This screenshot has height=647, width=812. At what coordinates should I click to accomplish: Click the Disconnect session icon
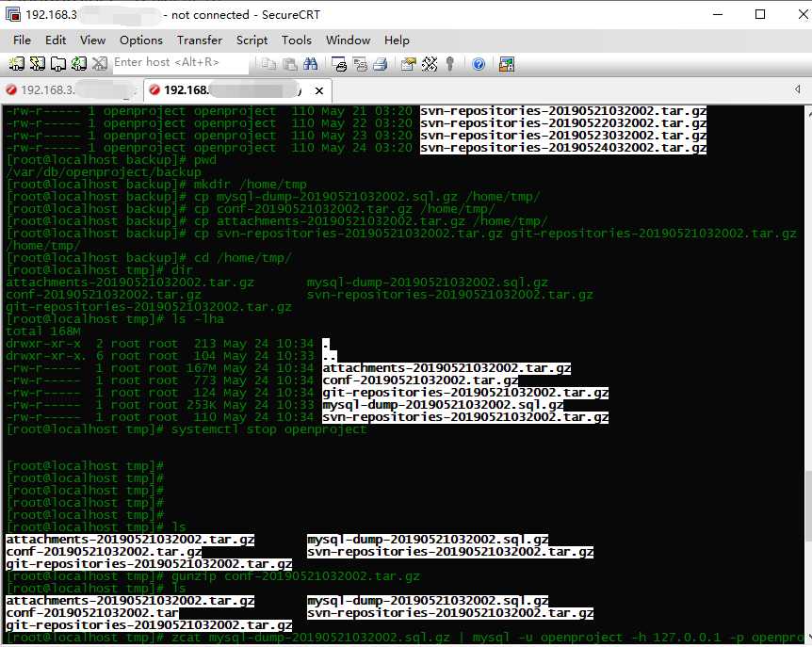(x=100, y=64)
